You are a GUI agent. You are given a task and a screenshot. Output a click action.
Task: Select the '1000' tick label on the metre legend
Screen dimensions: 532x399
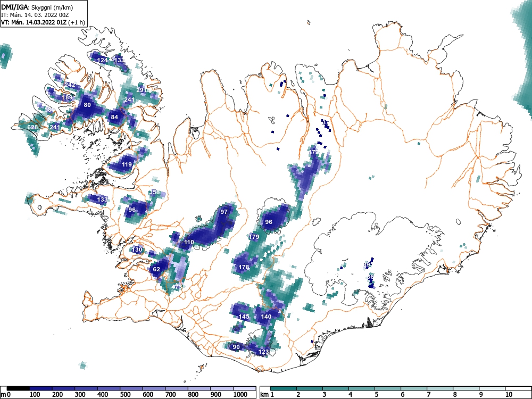[240, 395]
